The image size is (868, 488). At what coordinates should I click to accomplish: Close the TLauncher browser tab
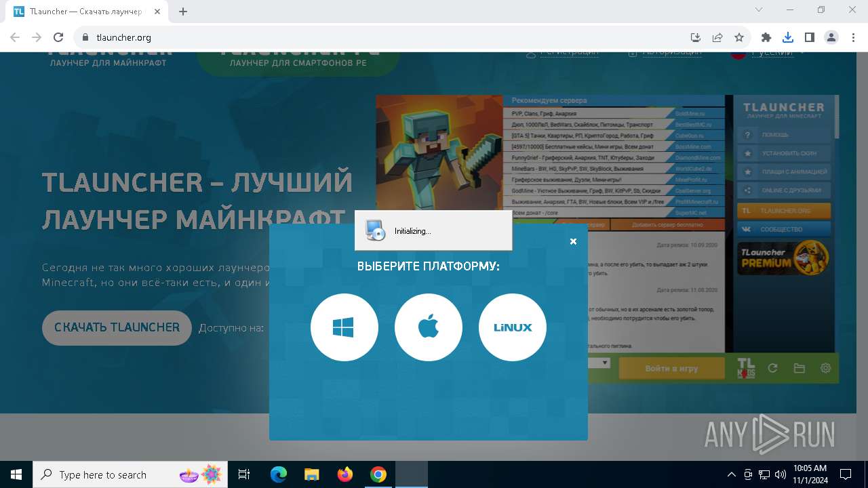pos(159,12)
